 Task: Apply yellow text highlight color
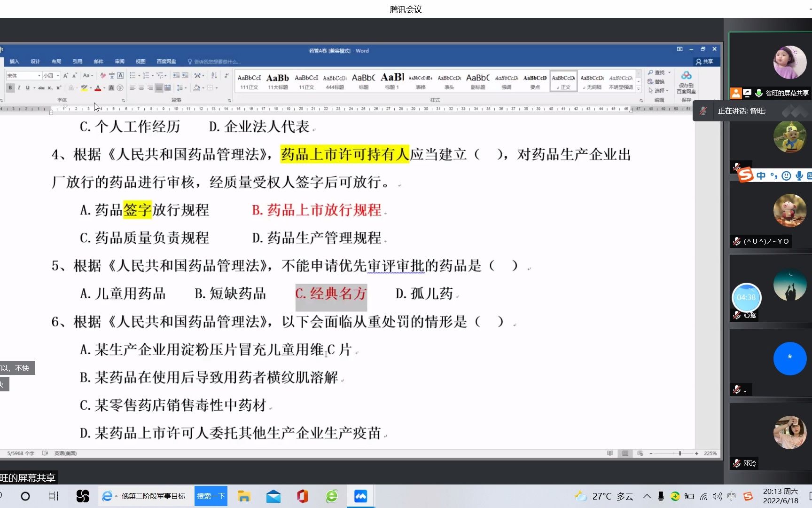[84, 88]
